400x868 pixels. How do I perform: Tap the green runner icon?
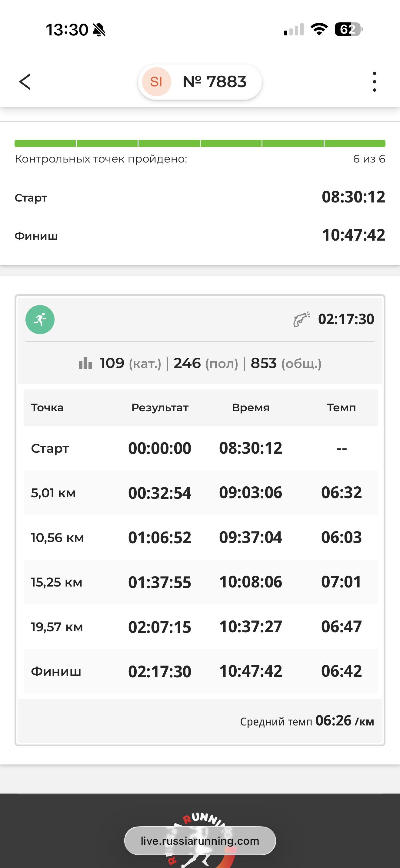point(40,319)
